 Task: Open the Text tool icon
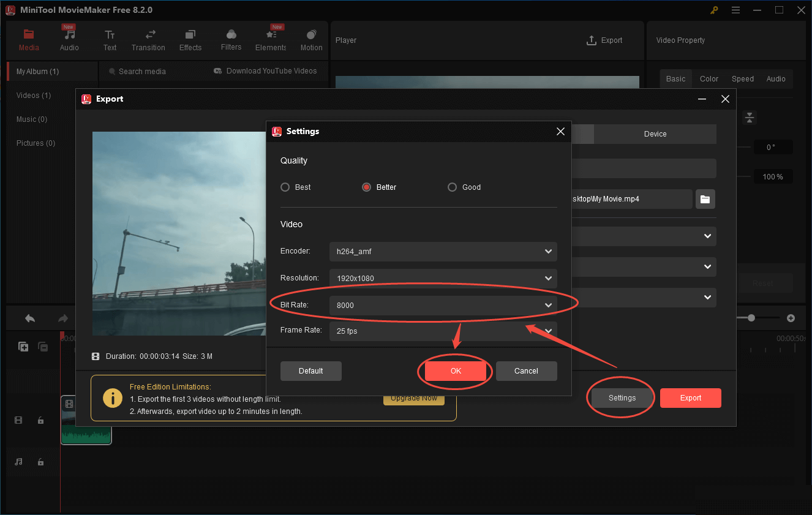110,35
